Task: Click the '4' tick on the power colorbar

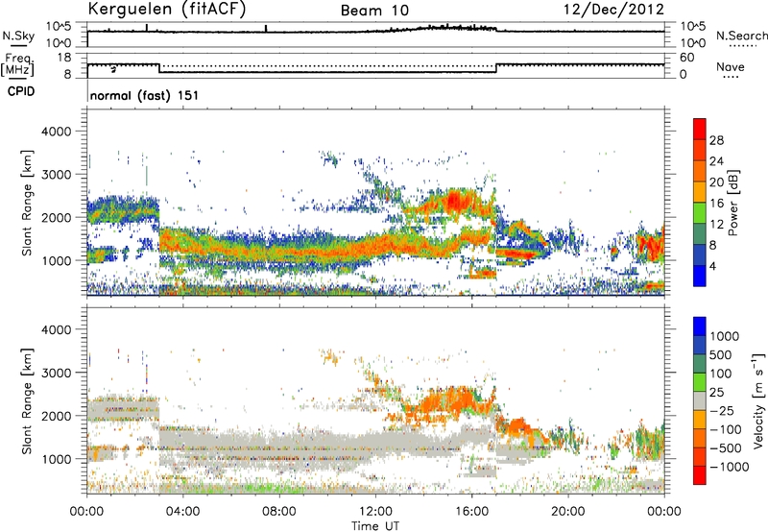Action: 712,266
